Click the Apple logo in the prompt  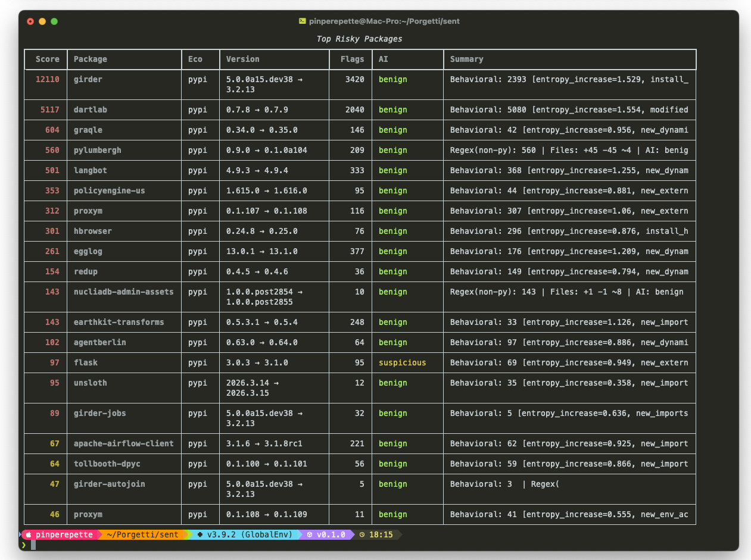pyautogui.click(x=28, y=535)
